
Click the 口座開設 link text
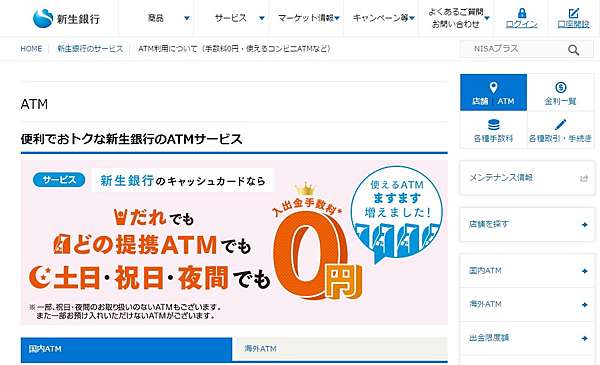click(x=573, y=24)
